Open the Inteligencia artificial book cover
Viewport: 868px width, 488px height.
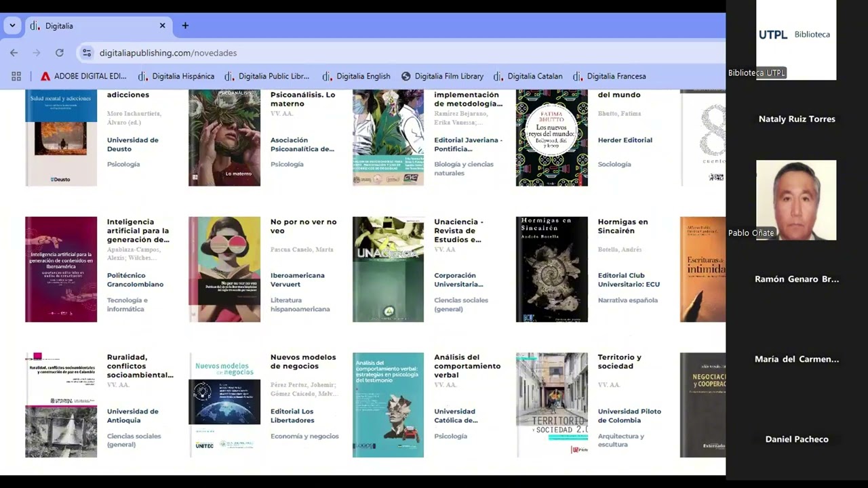61,269
